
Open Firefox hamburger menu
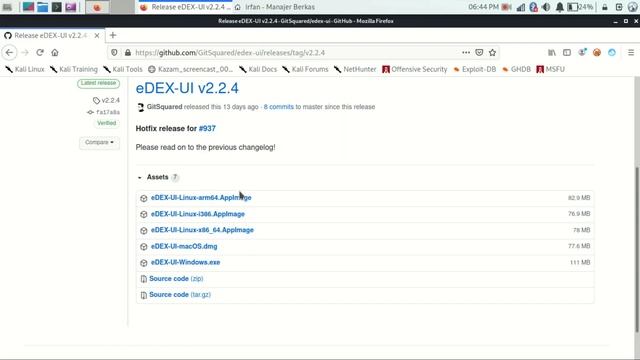click(x=631, y=53)
